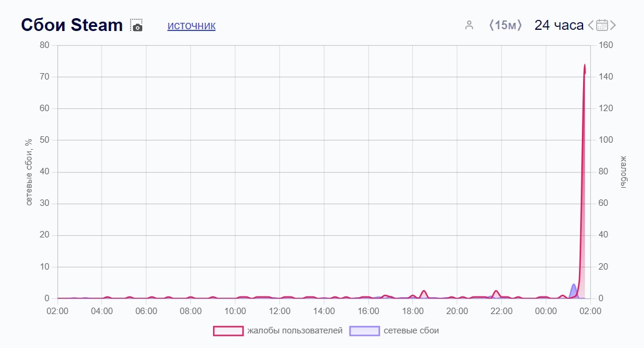Click the 18:00 x-axis label
This screenshot has width=644, height=348.
pos(413,311)
